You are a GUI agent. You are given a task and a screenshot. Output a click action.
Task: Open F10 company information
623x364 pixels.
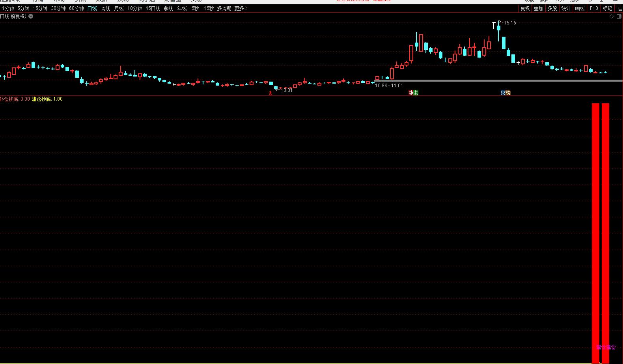click(593, 8)
